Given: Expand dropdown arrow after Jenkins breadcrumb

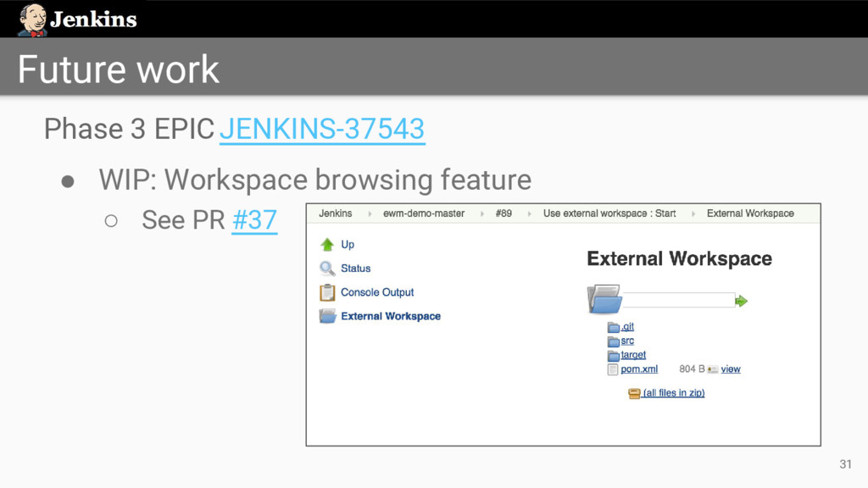Looking at the screenshot, I should (x=370, y=213).
